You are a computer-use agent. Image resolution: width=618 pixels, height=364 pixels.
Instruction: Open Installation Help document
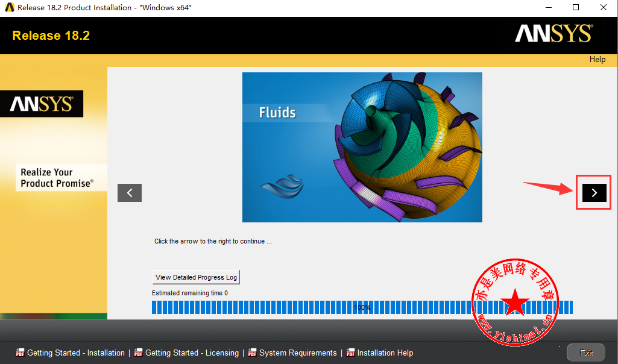(x=385, y=353)
